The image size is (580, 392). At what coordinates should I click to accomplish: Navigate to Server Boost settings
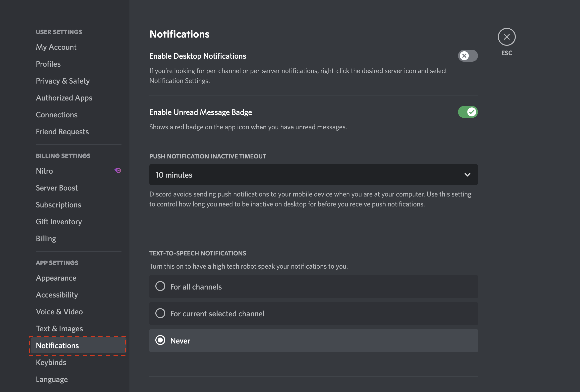click(57, 187)
